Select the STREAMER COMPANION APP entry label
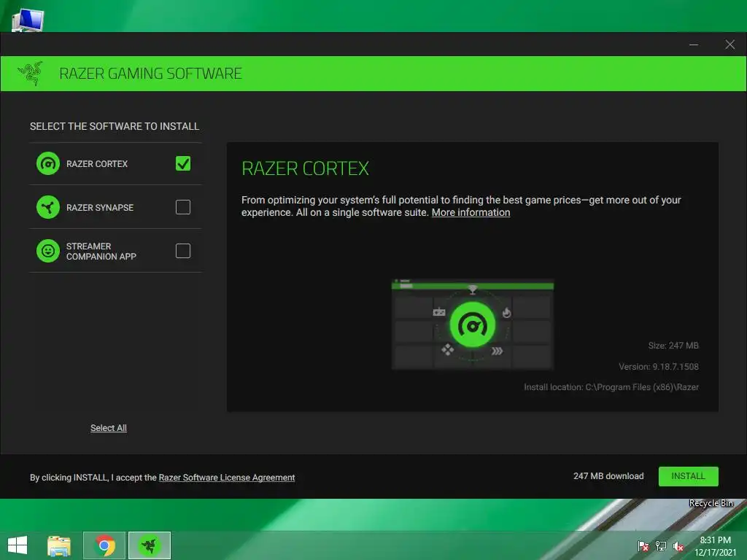Viewport: 747px width, 560px height. pyautogui.click(x=101, y=252)
